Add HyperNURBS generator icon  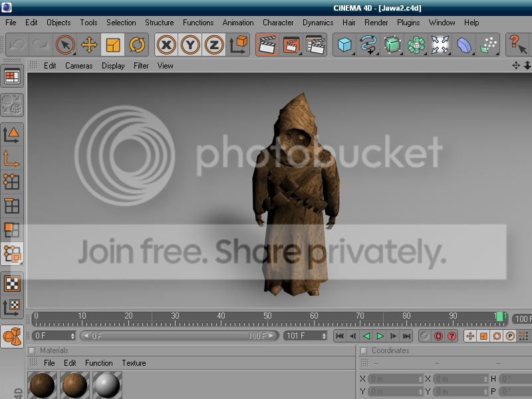tap(392, 45)
